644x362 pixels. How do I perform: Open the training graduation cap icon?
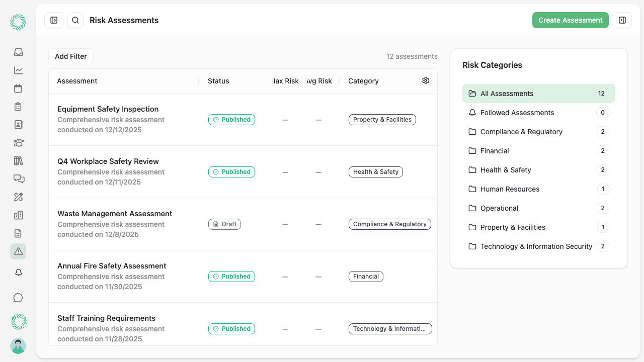[18, 143]
